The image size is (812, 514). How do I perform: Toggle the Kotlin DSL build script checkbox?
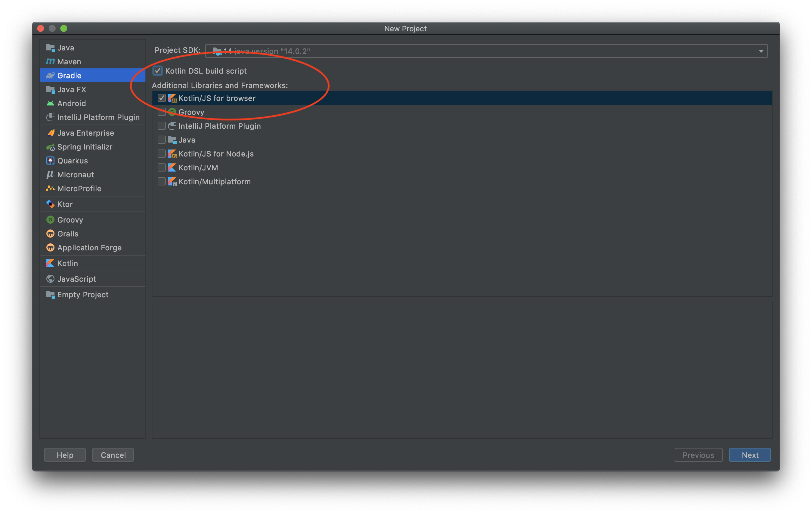click(156, 70)
